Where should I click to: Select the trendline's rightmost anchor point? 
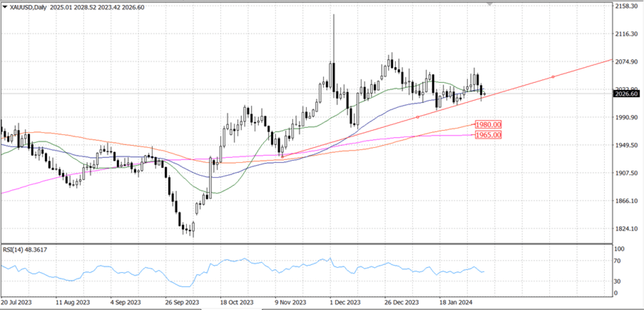click(x=553, y=77)
